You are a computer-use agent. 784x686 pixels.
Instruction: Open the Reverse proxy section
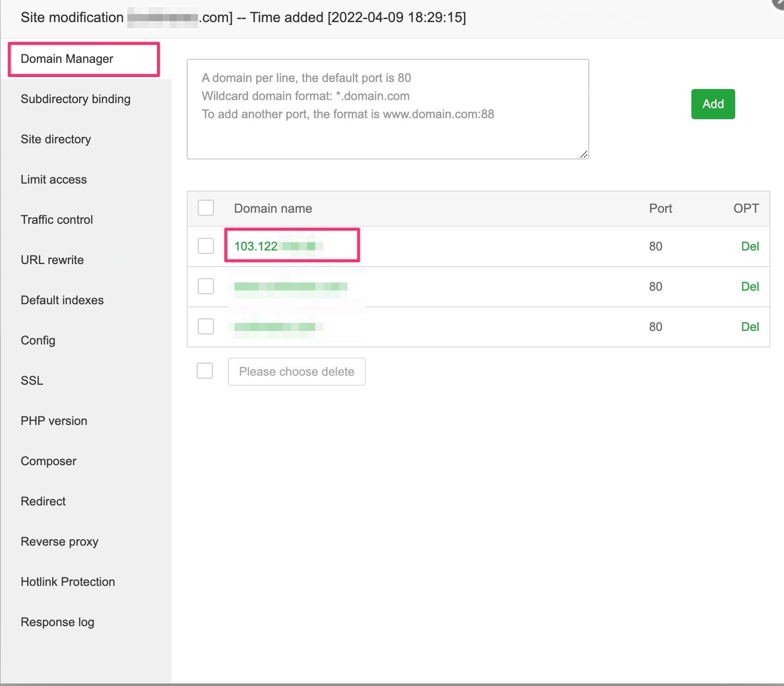coord(59,542)
